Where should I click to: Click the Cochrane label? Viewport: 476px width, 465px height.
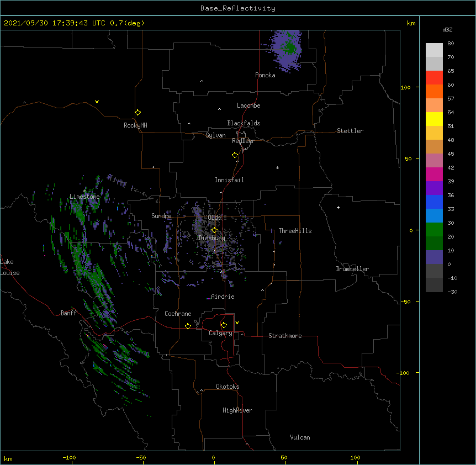(178, 314)
